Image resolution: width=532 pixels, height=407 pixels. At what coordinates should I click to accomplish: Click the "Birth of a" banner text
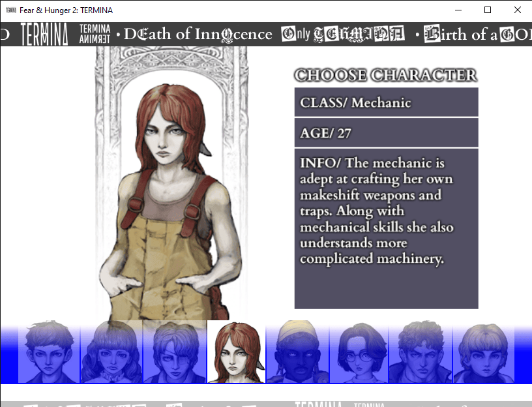point(460,35)
